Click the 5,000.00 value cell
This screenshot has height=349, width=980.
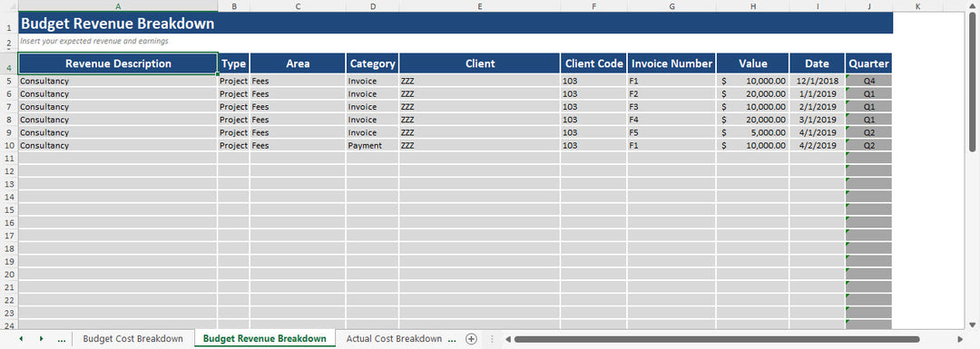[x=752, y=132]
